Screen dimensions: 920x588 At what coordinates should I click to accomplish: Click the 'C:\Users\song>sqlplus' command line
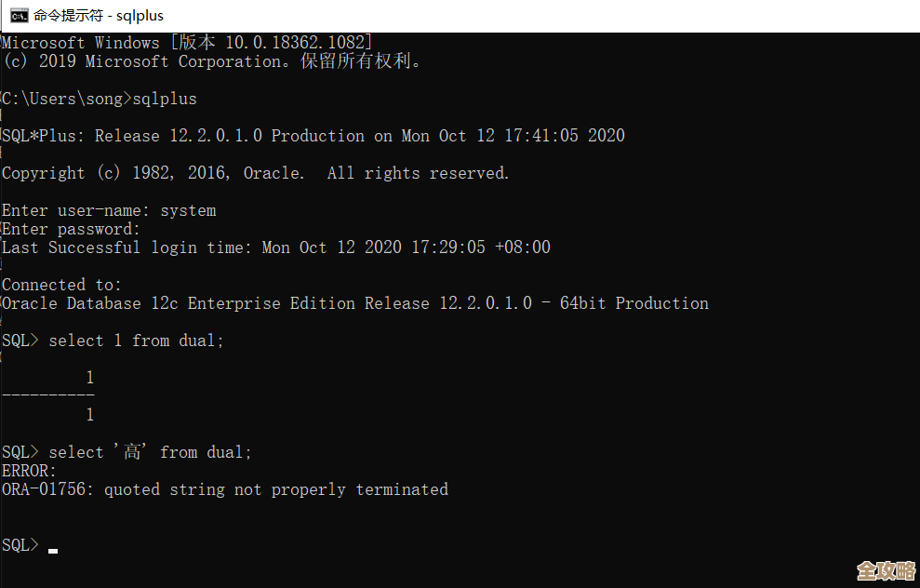coord(100,99)
